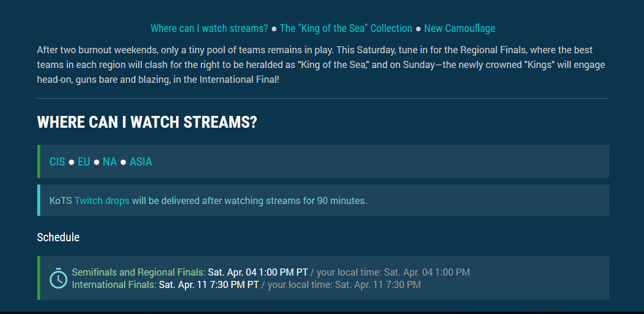Open the CIS stream link
The width and height of the screenshot is (644, 314).
[x=57, y=161]
